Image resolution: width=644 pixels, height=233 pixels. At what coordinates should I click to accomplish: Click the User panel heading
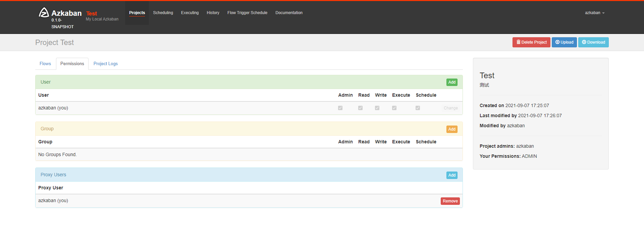[x=46, y=82]
